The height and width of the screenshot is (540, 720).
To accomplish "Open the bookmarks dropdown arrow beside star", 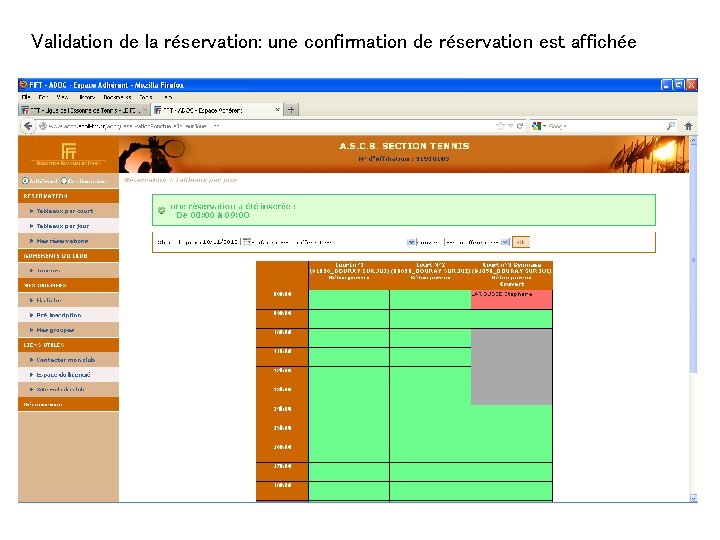I will tap(511, 126).
